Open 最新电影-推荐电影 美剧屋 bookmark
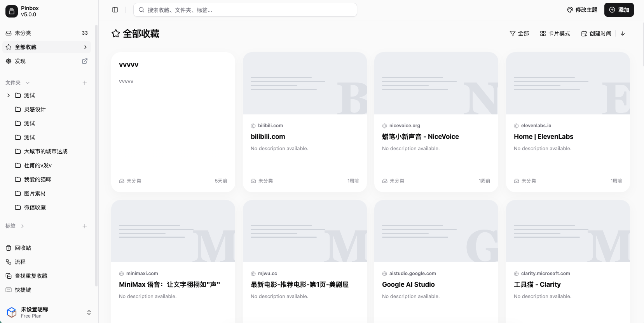Viewport: 644px width, 323px height. pyautogui.click(x=300, y=284)
